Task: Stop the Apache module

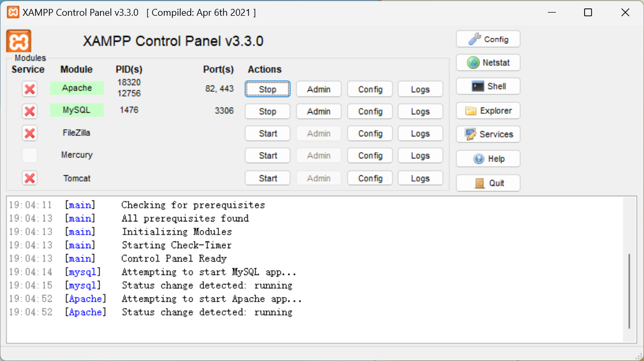Action: pos(267,89)
